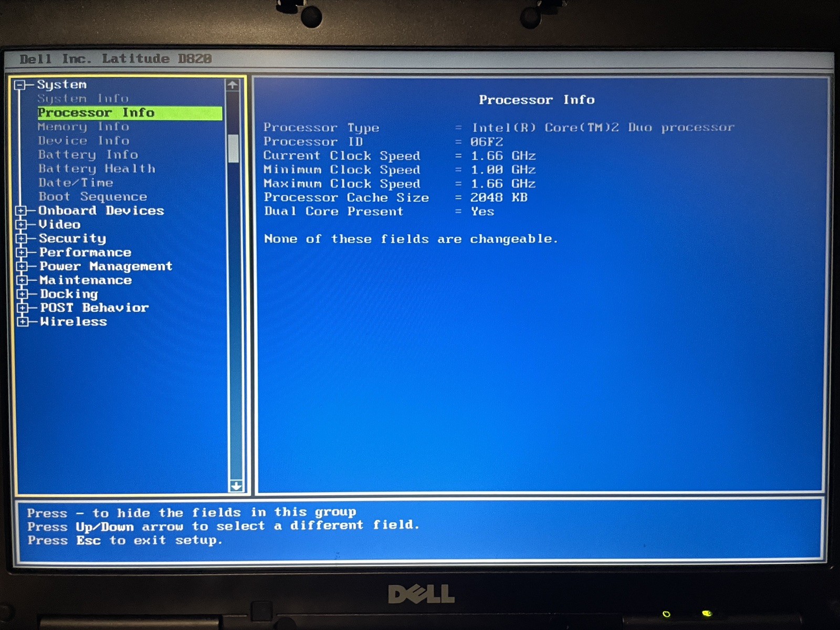
Task: Expand the POST Behavior group
Action: [x=22, y=308]
